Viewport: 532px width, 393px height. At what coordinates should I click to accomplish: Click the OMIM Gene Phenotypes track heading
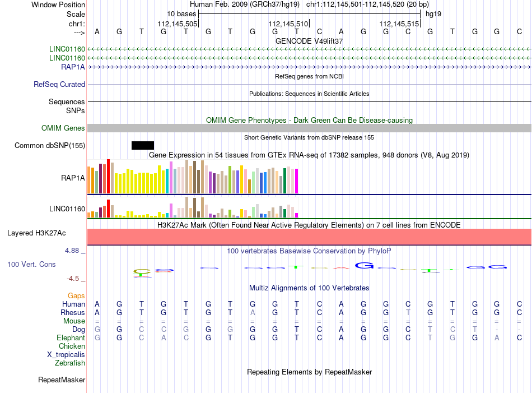point(309,120)
